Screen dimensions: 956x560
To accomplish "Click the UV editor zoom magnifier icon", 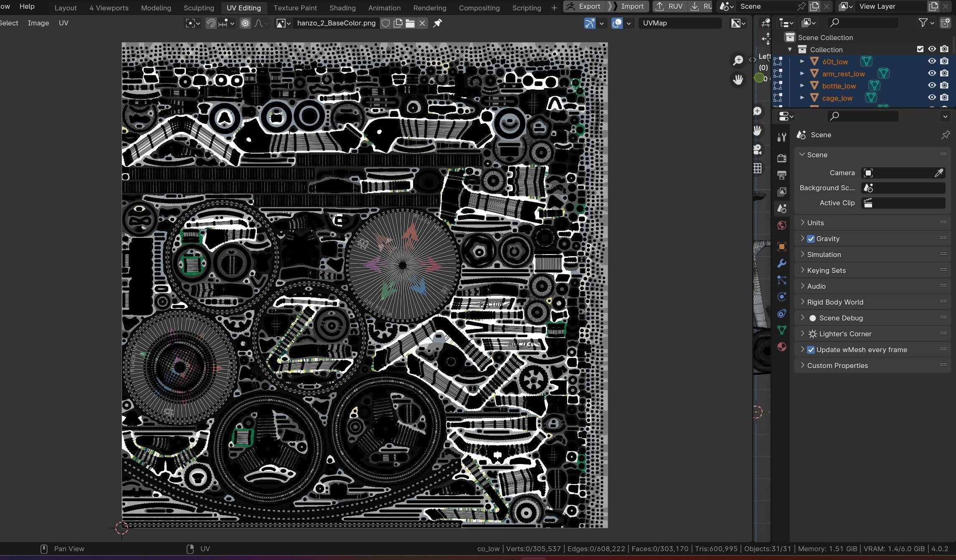I will [x=738, y=61].
